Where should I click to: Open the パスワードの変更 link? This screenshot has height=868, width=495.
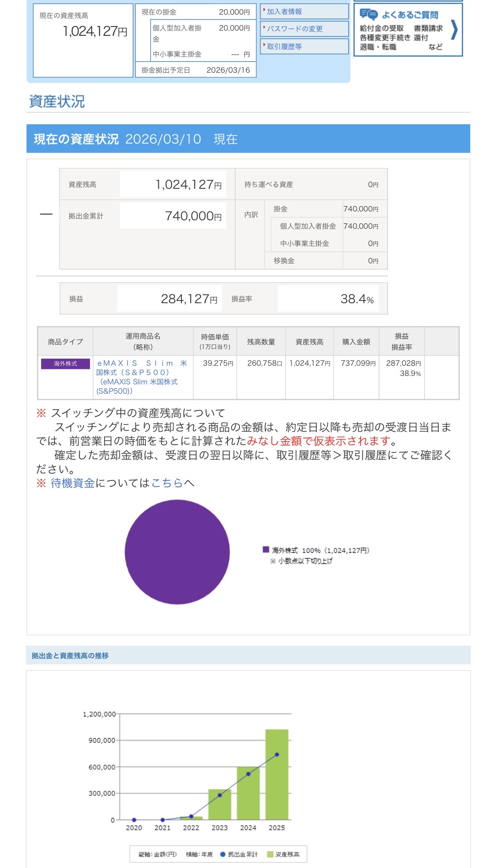pos(295,29)
